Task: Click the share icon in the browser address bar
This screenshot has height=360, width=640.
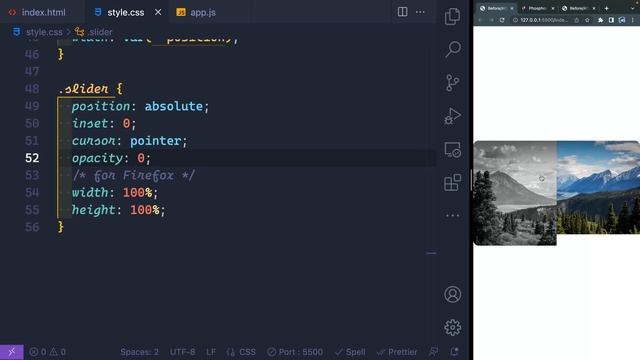Action: [x=576, y=20]
